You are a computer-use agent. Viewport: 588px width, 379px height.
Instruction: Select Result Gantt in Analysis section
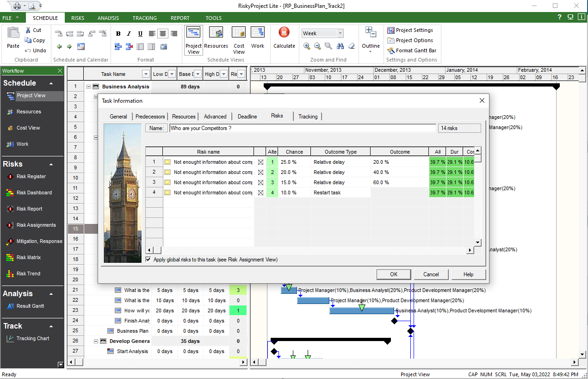tap(31, 306)
